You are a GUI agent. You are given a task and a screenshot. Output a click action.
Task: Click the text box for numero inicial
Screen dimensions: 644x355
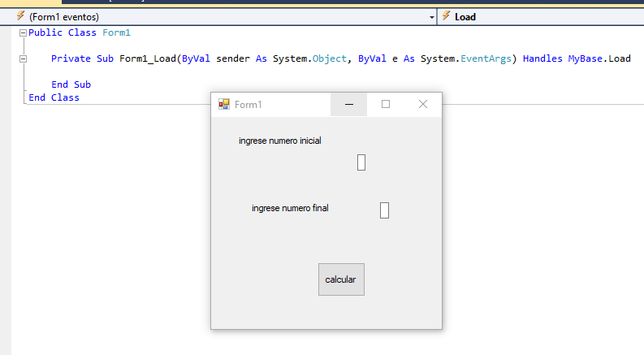361,162
